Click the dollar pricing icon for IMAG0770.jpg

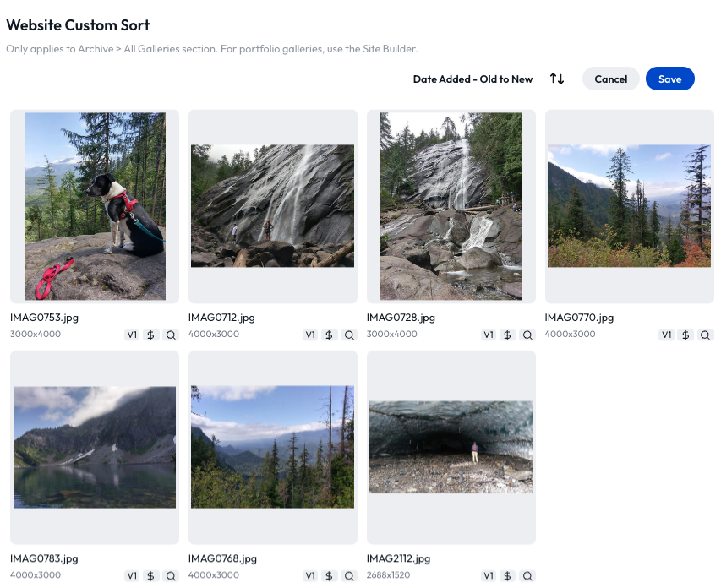tap(686, 335)
